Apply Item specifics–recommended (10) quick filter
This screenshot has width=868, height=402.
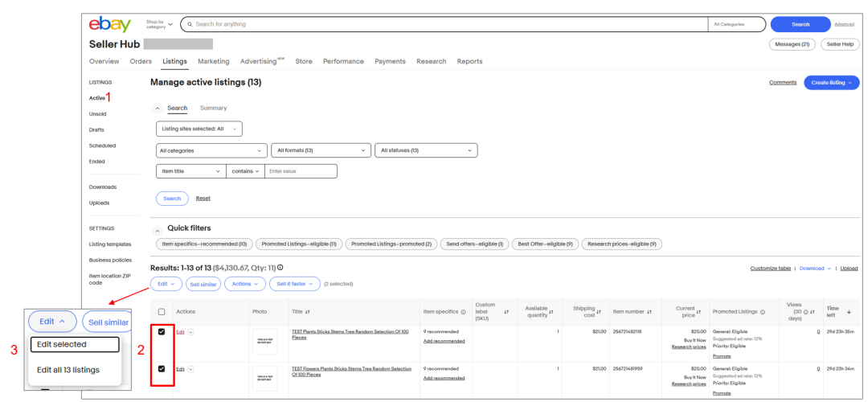205,244
